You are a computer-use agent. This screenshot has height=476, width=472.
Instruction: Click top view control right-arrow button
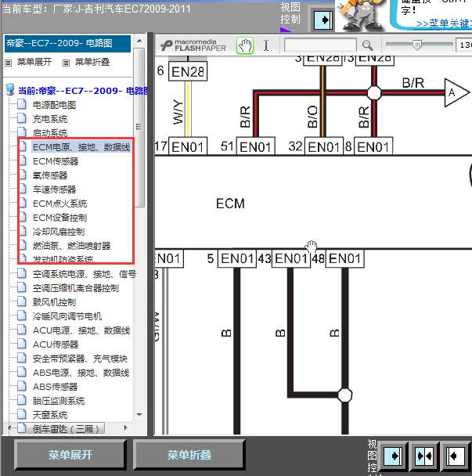[x=323, y=20]
